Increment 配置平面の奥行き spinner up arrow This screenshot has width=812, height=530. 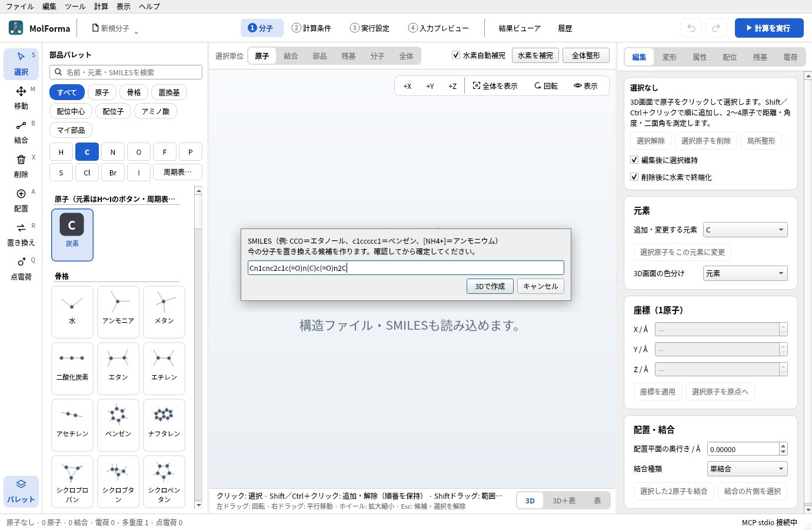(783, 446)
